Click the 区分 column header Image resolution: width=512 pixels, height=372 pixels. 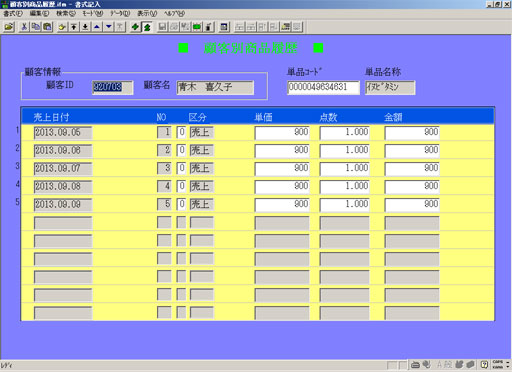pyautogui.click(x=198, y=117)
